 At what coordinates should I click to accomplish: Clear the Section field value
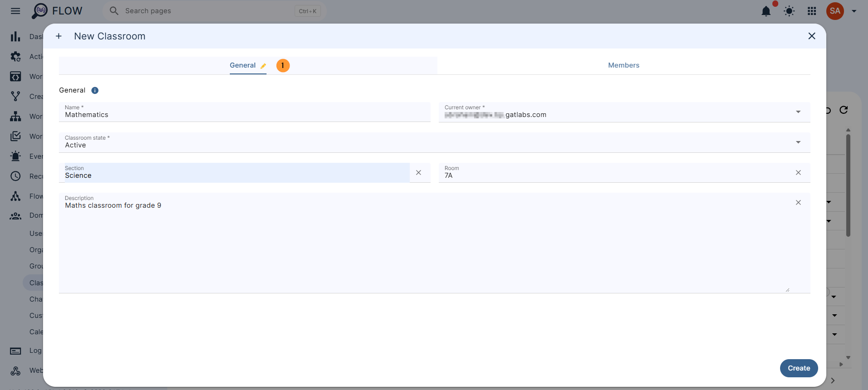418,173
